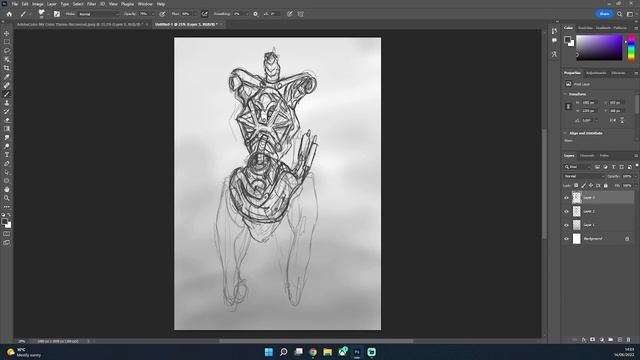This screenshot has height=360, width=640.
Task: Collapse the Align and Distribute section
Action: (566, 133)
